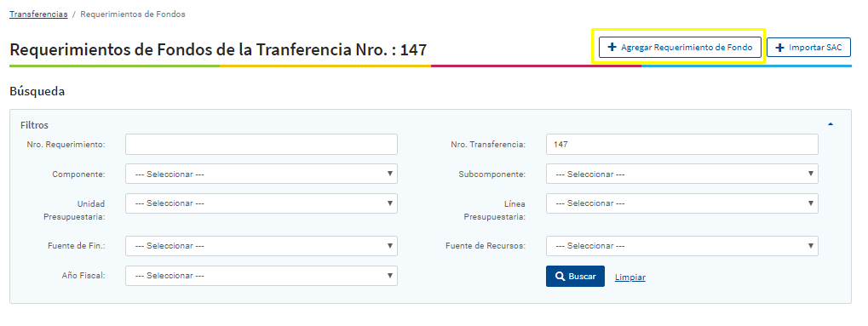Screen dimensions: 868x326
Task: Expand the Línea Presupuestaria select box
Action: click(682, 203)
